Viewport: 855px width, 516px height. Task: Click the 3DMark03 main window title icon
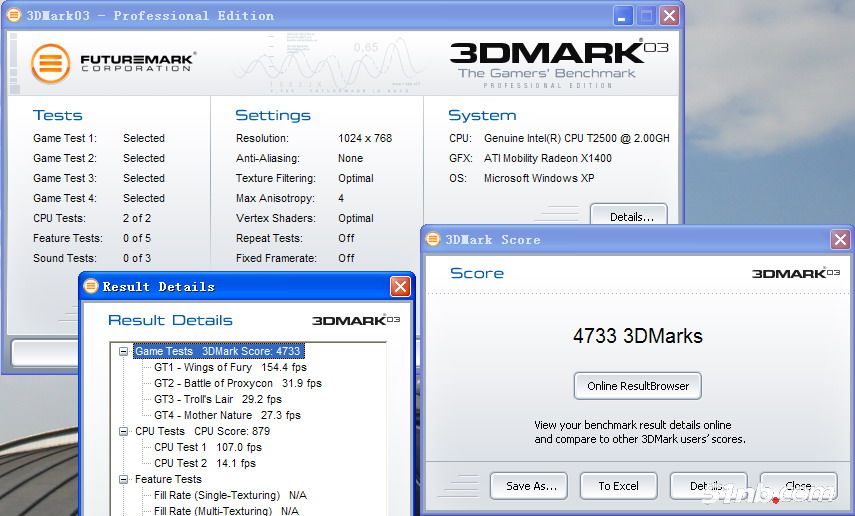pos(15,15)
